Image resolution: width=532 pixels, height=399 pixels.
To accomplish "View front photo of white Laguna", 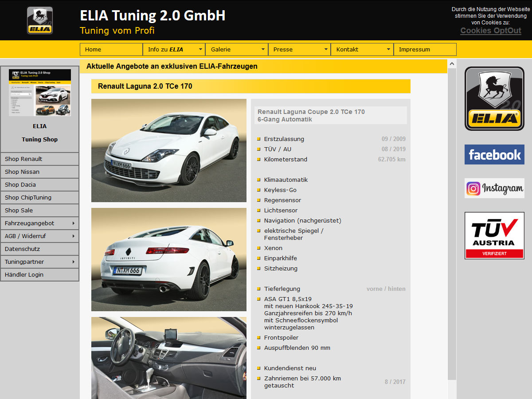I will [169, 150].
